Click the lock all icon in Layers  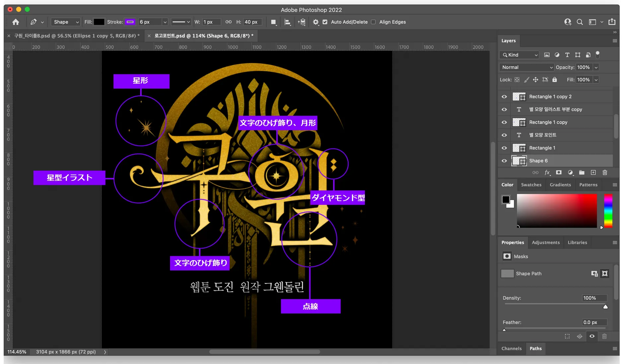click(x=554, y=80)
